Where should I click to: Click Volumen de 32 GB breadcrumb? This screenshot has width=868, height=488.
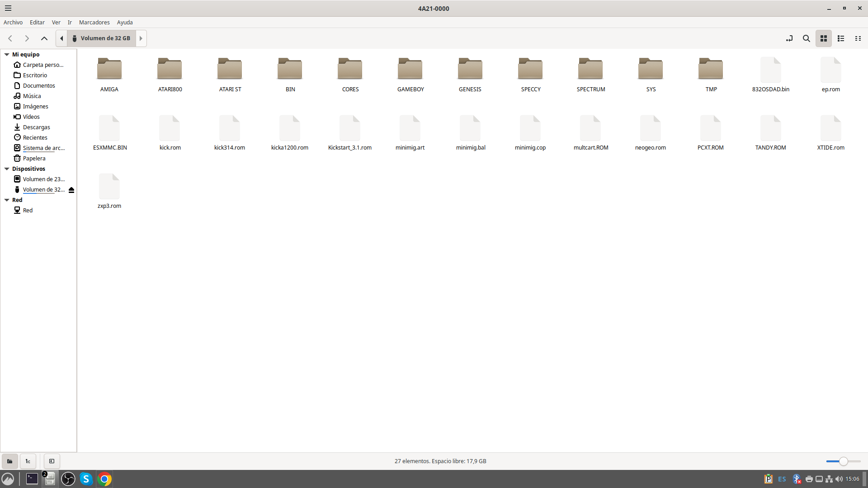click(x=101, y=38)
